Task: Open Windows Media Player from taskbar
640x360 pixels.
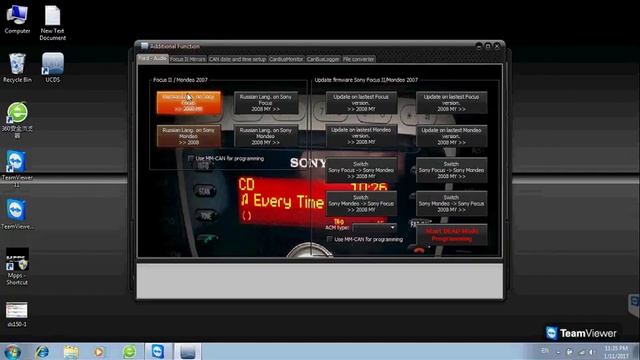Action: [x=99, y=351]
